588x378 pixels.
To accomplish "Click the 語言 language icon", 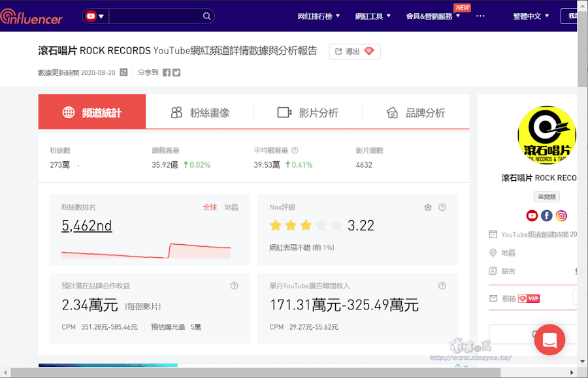I will 493,271.
